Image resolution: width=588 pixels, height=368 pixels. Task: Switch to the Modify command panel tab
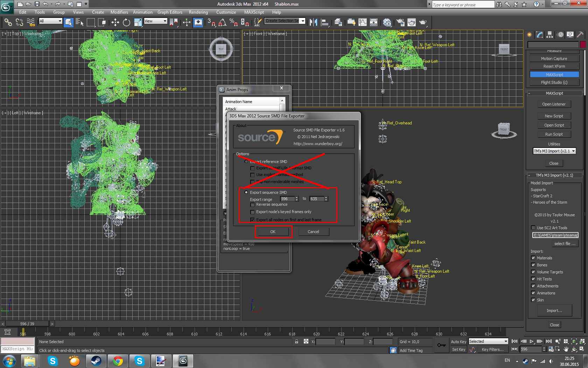tap(540, 34)
